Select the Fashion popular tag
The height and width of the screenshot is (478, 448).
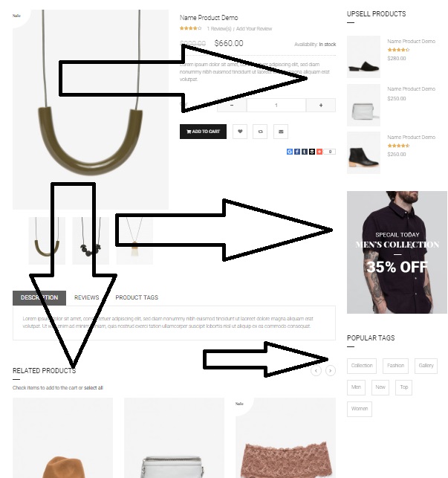(395, 366)
